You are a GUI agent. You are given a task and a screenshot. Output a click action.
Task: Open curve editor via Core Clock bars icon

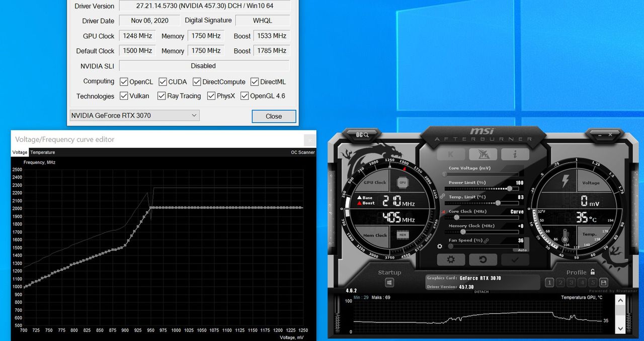click(x=443, y=212)
